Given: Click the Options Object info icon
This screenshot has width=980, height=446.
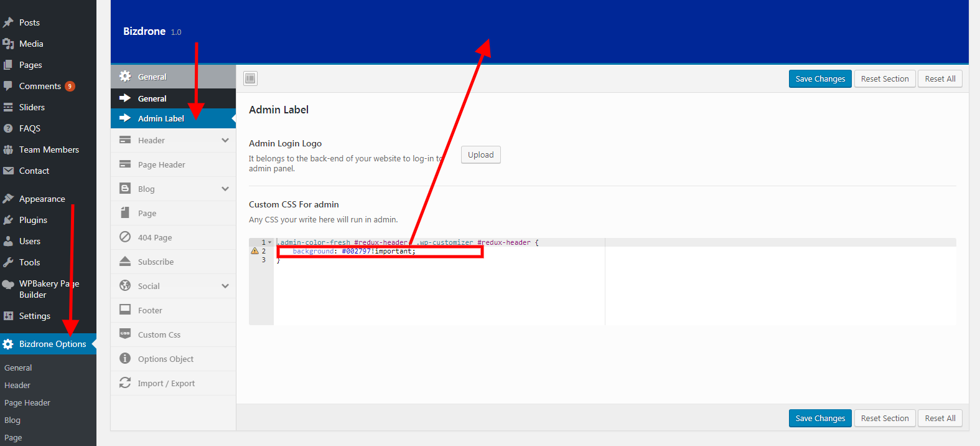Looking at the screenshot, I should [125, 358].
